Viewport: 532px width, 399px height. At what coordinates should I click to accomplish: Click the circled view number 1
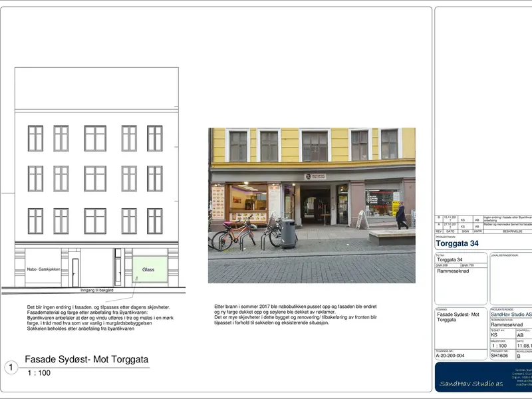click(x=11, y=367)
